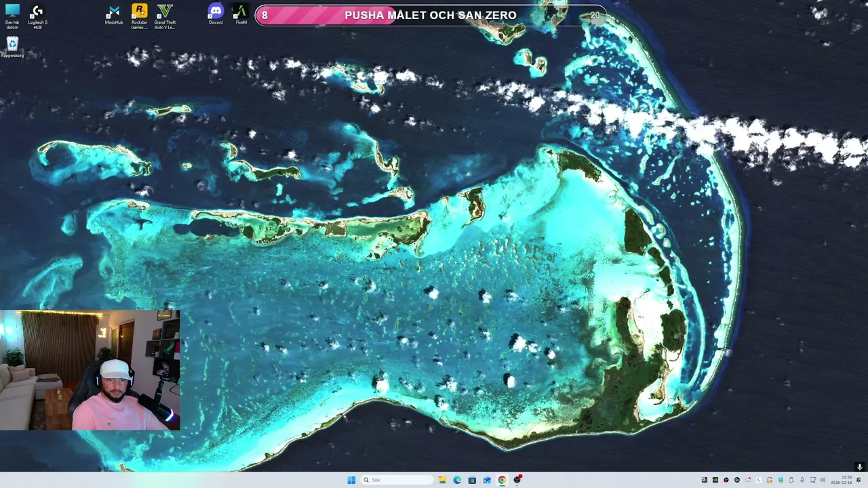Image resolution: width=868 pixels, height=488 pixels.
Task: Open the Discord desktop shortcut
Action: (x=216, y=15)
